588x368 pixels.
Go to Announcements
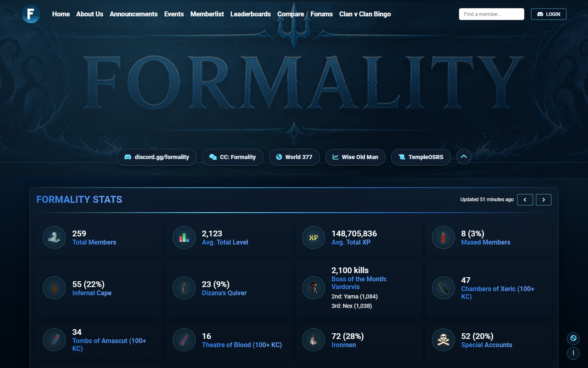[134, 14]
